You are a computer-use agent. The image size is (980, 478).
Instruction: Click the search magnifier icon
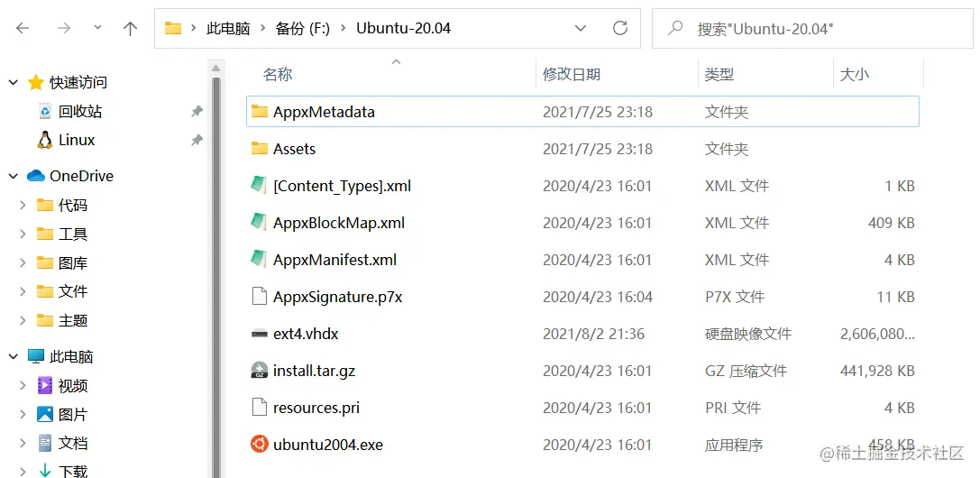675,28
